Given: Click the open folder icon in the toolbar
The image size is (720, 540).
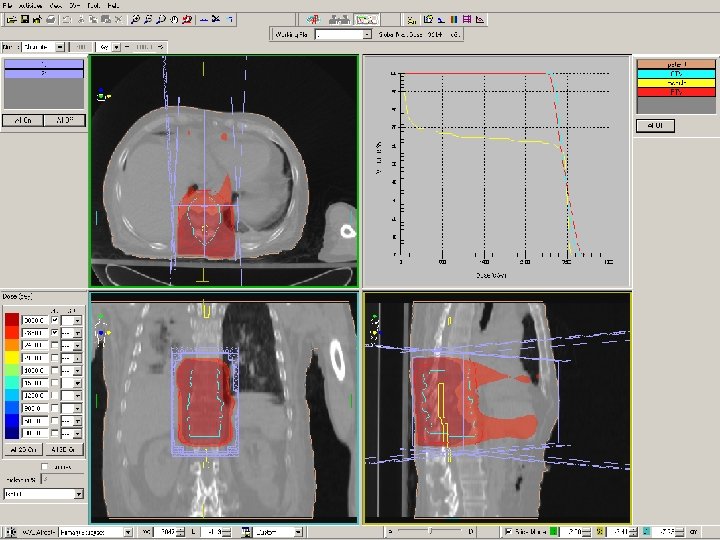Looking at the screenshot, I should (11, 19).
